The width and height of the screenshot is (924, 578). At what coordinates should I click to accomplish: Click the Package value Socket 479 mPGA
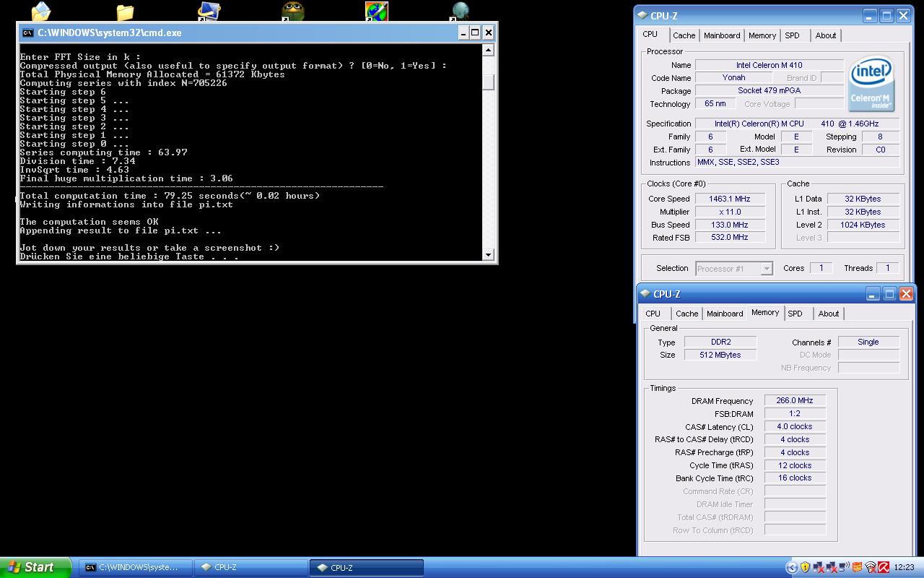tap(769, 91)
